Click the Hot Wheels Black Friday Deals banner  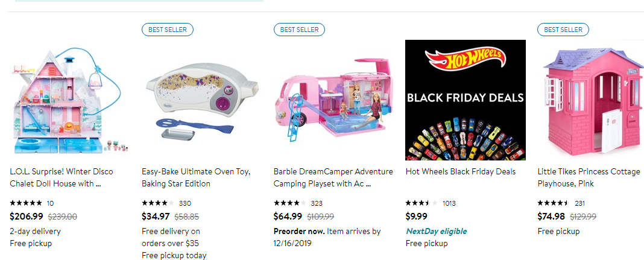[x=465, y=100]
